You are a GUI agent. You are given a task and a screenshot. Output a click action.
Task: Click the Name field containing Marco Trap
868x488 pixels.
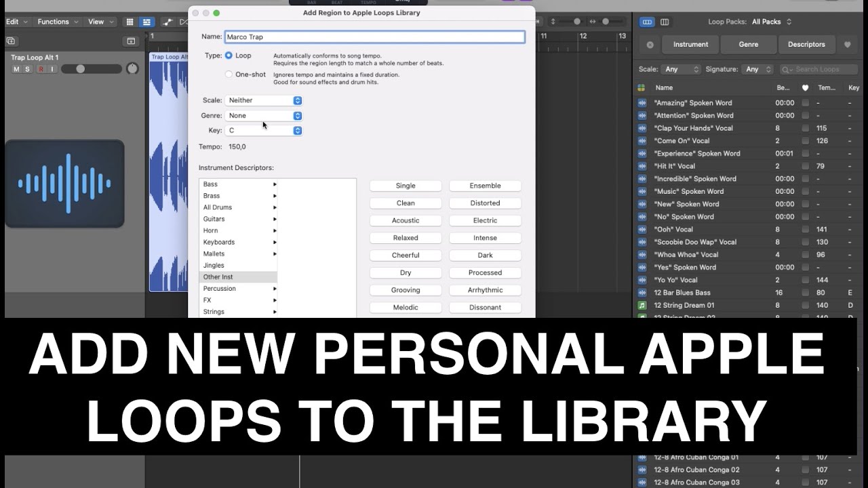[374, 37]
